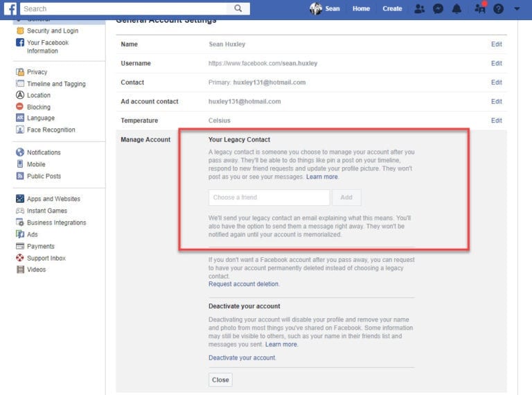Viewport: 532px width, 395px height.
Task: Click the Videos film icon
Action: click(20, 270)
